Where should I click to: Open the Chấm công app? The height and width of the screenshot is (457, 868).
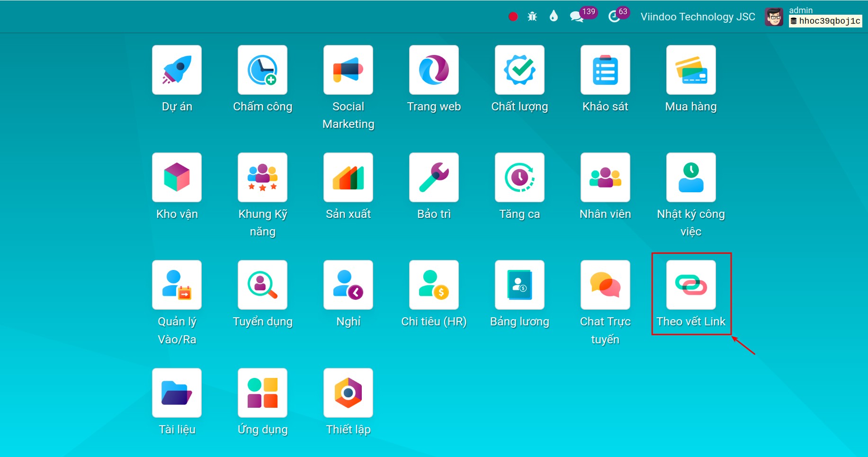(262, 70)
